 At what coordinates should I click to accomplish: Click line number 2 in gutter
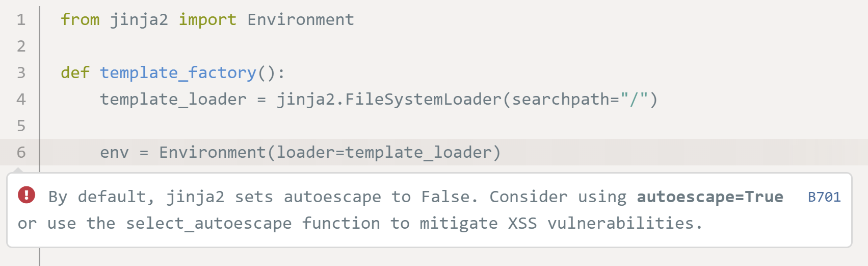[21, 46]
